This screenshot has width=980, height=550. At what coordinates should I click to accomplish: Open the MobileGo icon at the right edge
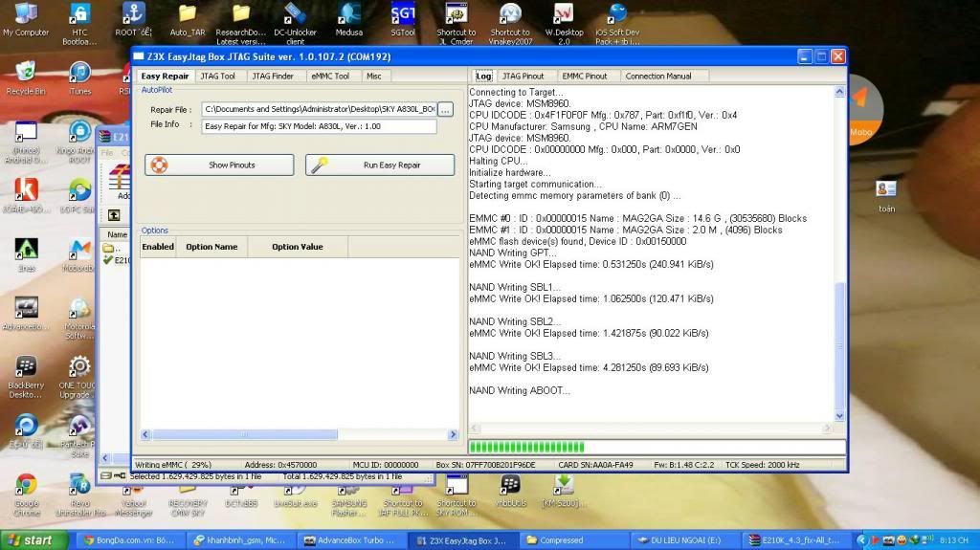tap(865, 110)
